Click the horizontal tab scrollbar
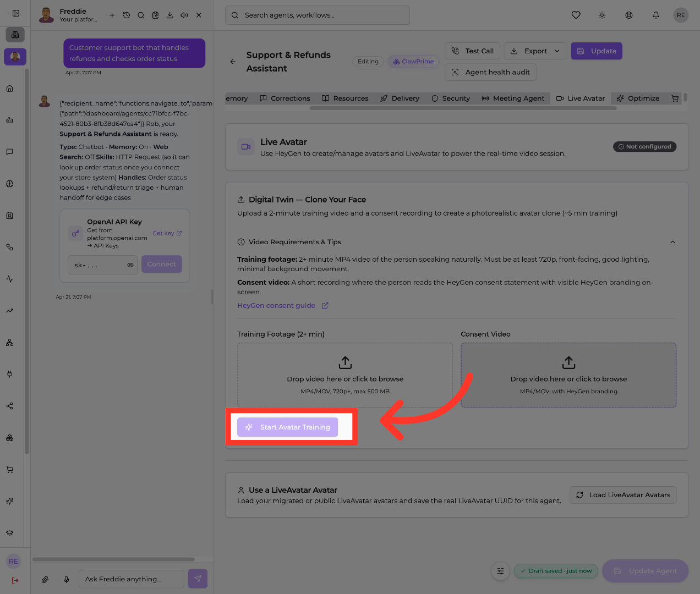 click(463, 108)
